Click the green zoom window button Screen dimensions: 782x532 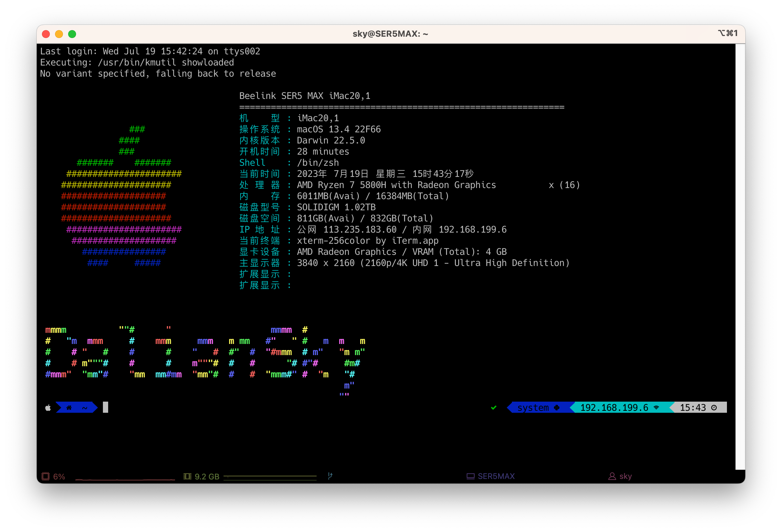[x=72, y=34]
